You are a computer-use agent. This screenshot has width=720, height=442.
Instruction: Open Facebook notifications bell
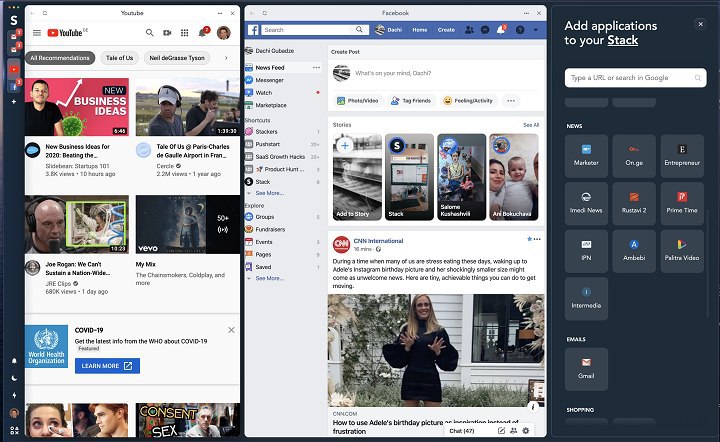(x=501, y=30)
